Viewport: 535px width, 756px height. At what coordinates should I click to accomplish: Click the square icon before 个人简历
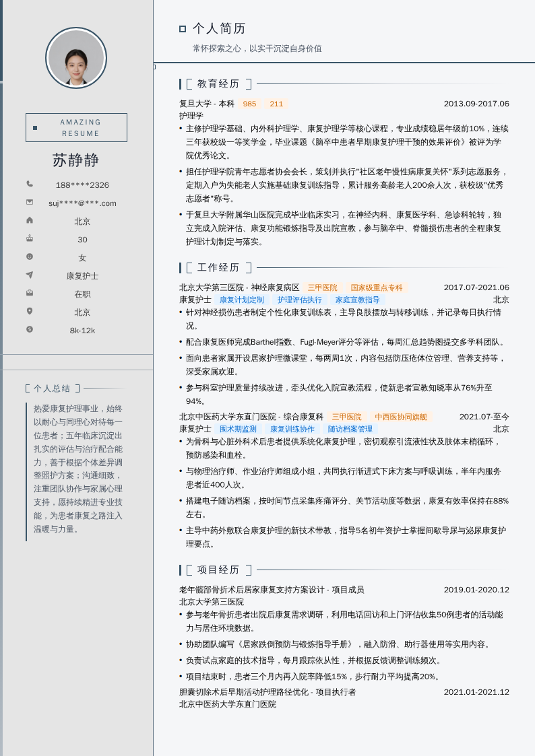183,29
